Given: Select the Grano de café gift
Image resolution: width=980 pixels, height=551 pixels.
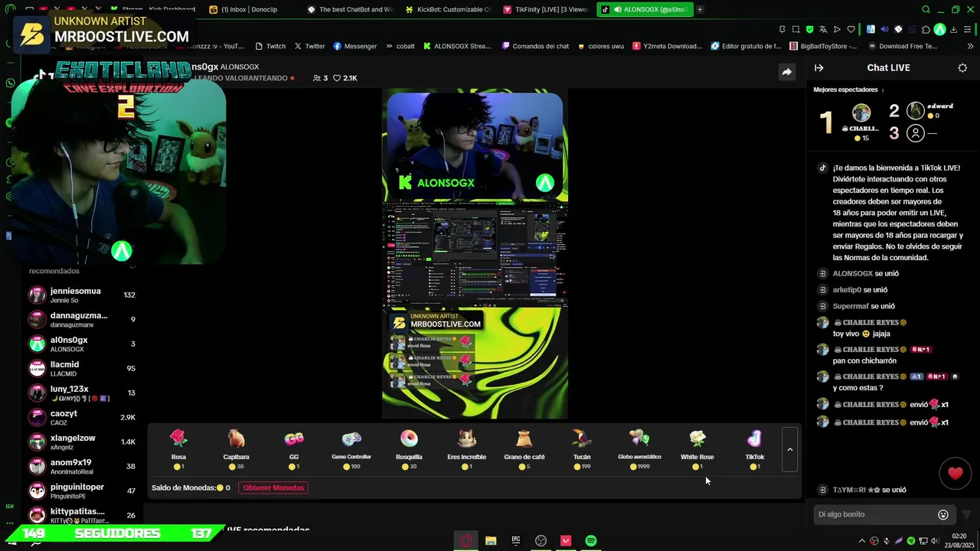Looking at the screenshot, I should pyautogui.click(x=524, y=449).
